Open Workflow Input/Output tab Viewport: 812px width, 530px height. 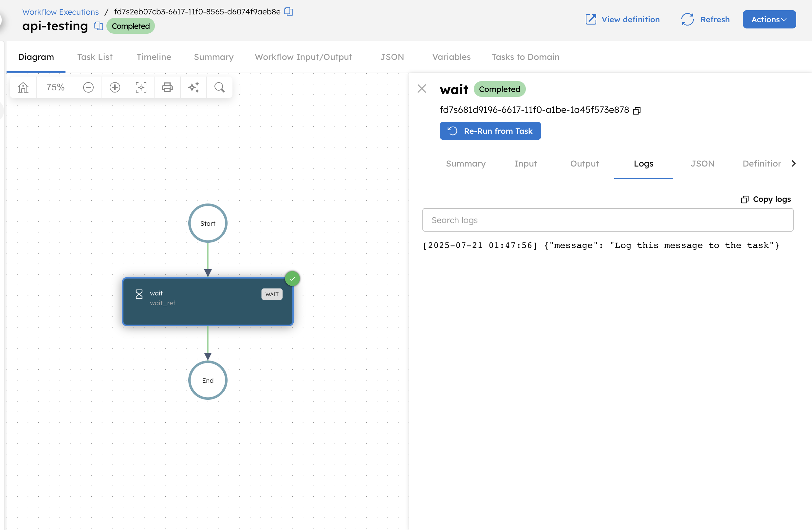(303, 57)
